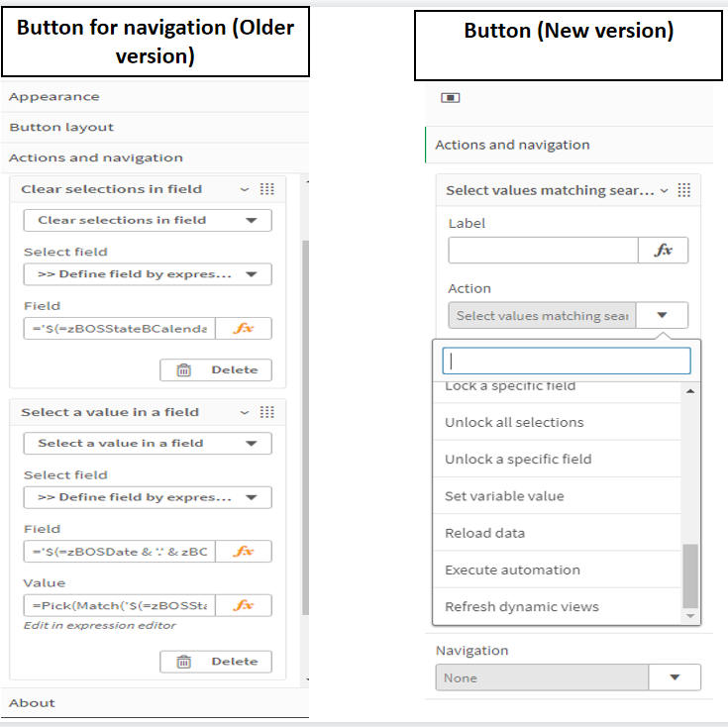728x727 pixels.
Task: Click drag handle of Select values matching search
Action: (x=683, y=190)
